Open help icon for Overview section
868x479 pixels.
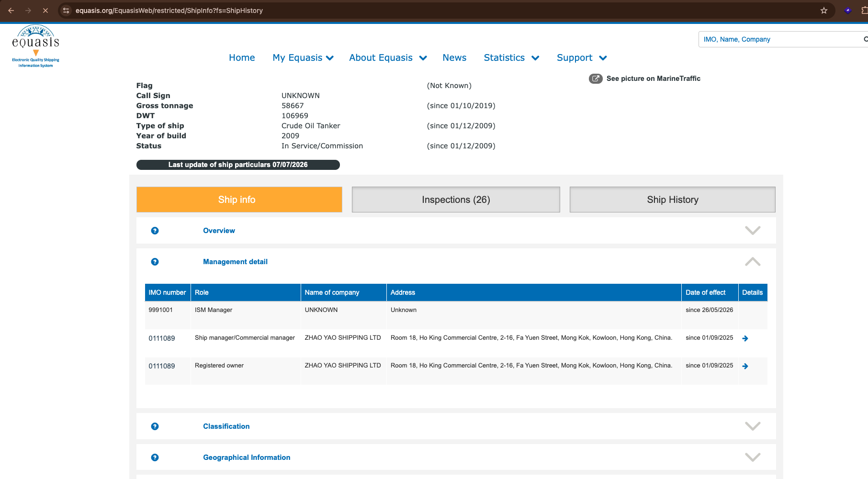point(155,231)
